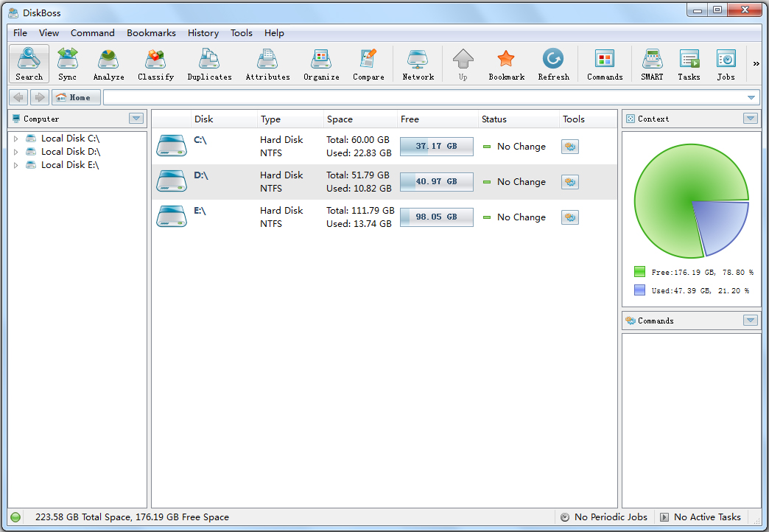769x532 pixels.
Task: Open the SMART disk monitor
Action: click(x=651, y=63)
